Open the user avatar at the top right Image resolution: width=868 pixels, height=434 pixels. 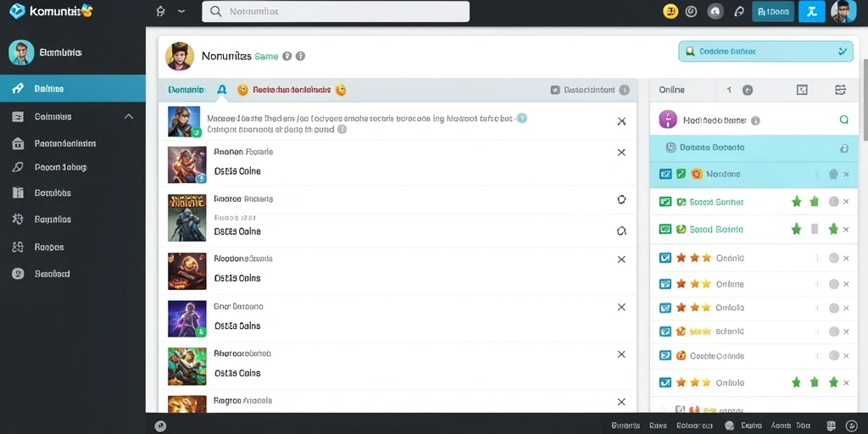[x=843, y=11]
